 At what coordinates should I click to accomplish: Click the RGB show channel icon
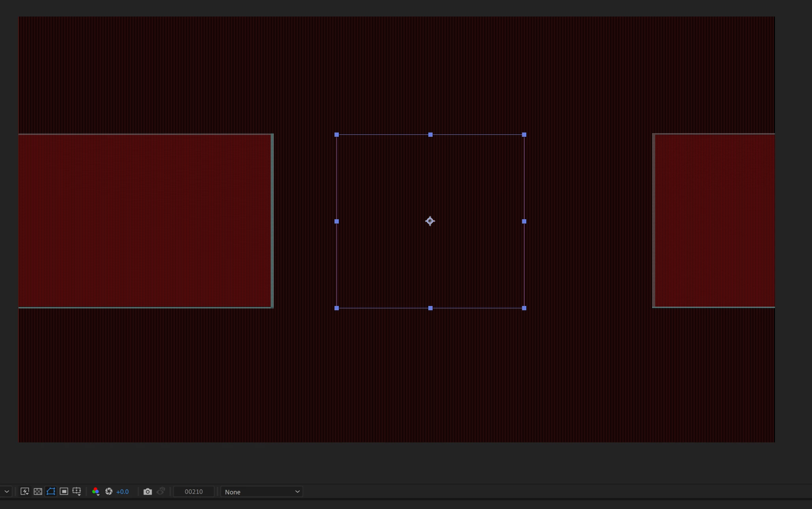(95, 491)
